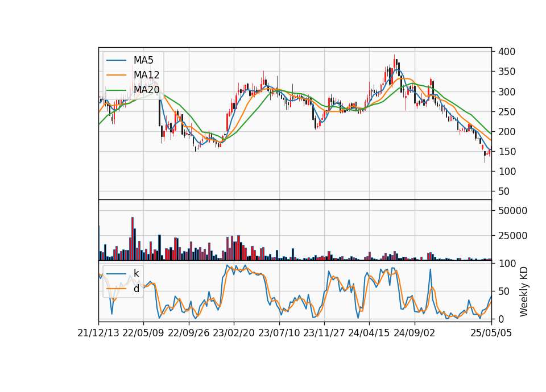
Task: Click the 200 price axis label
Action: tap(507, 132)
